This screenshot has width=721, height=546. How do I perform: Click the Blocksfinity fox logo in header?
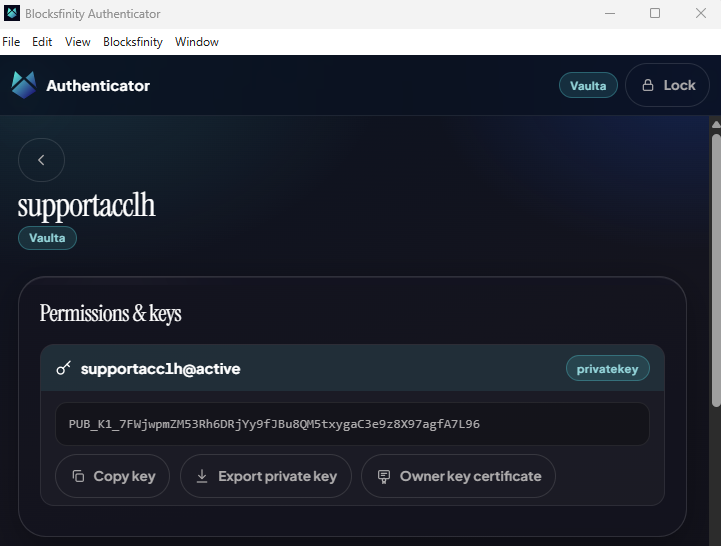[24, 85]
